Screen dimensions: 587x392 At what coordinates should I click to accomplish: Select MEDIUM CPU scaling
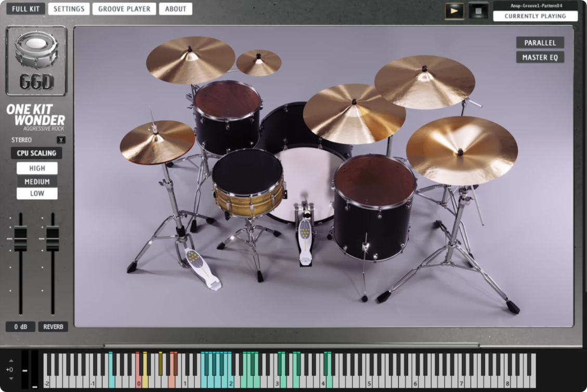pos(37,181)
